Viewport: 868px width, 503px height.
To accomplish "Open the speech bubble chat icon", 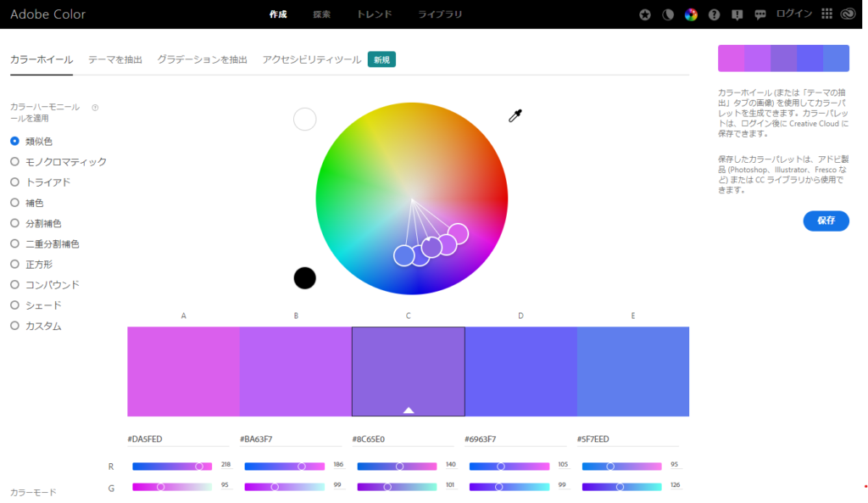I will (759, 14).
